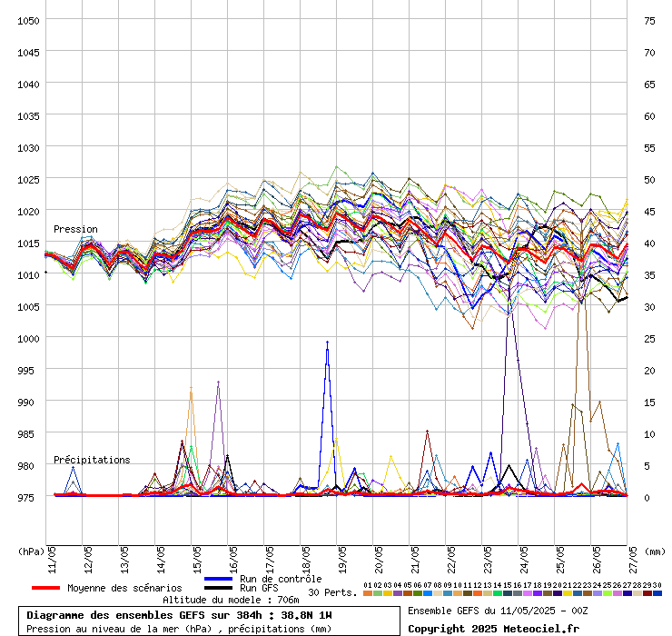Viewport: 672px width, 636px height.
Task: Click 'Copyright 2025 Meteociel.fr' text
Action: 493,629
